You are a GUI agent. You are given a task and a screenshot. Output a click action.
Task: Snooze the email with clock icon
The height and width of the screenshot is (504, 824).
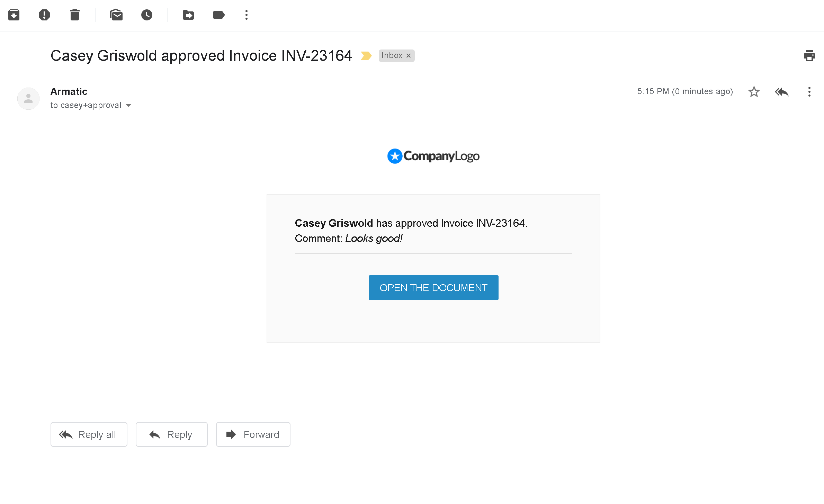(x=147, y=15)
